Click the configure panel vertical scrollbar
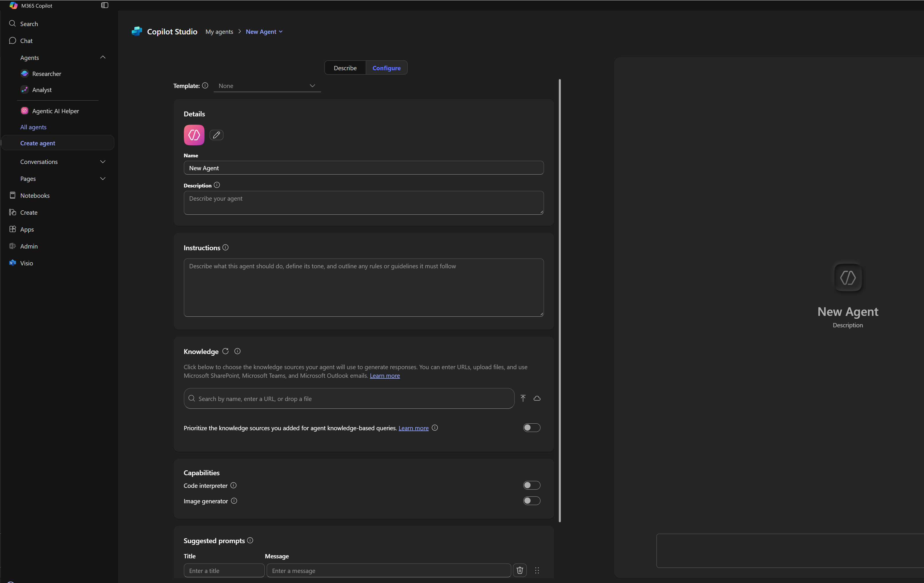924x583 pixels. tap(560, 301)
